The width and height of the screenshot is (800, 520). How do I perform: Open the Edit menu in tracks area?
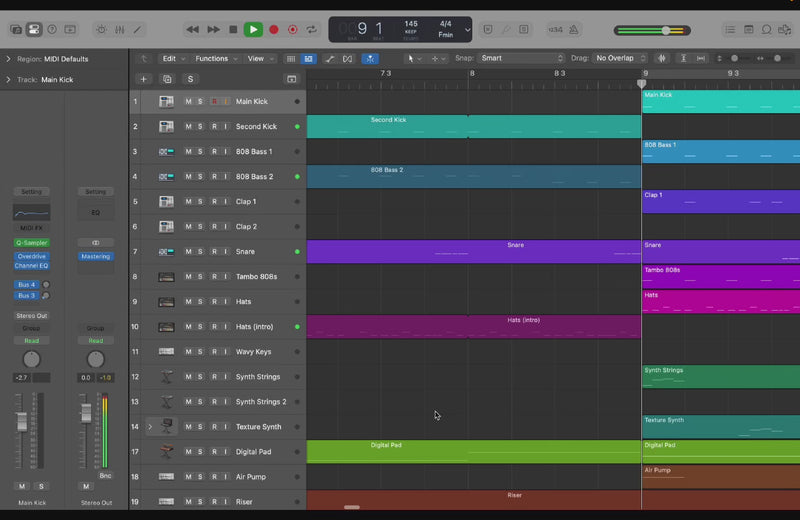174,59
